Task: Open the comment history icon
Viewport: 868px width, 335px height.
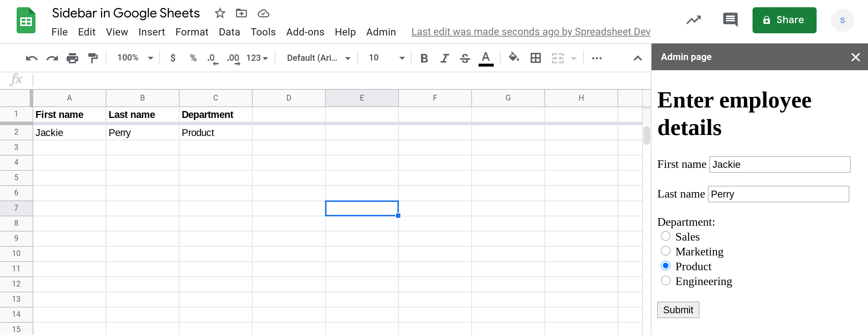Action: click(730, 20)
